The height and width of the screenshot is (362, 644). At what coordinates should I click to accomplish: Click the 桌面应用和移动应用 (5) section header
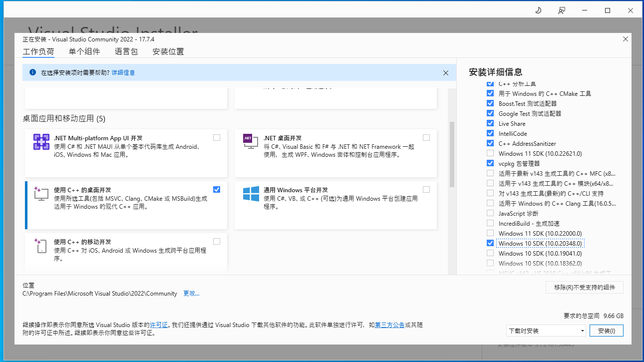pos(64,119)
